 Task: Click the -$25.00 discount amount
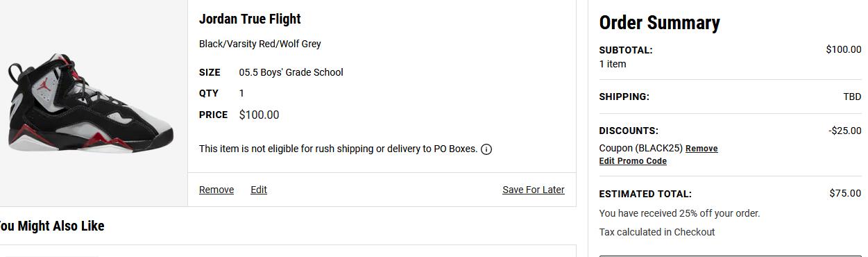(x=844, y=131)
